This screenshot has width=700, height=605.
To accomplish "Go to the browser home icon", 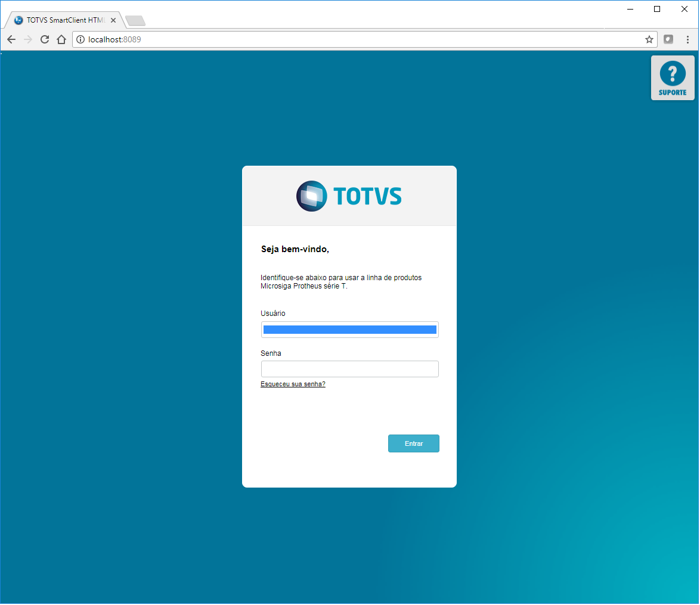I will point(61,39).
